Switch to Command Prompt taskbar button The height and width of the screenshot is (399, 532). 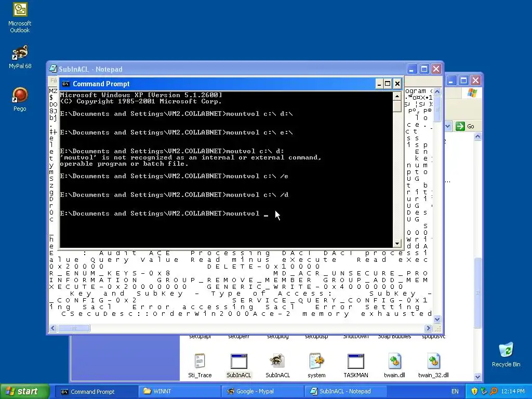[x=97, y=391]
